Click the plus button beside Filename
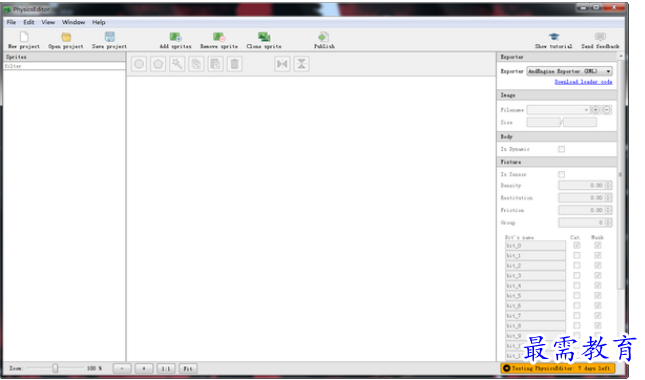The width and height of the screenshot is (645, 380). (x=595, y=110)
